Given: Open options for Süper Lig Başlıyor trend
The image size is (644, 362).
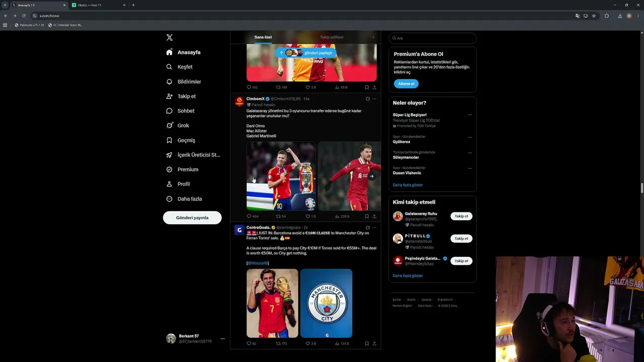Looking at the screenshot, I should point(470,115).
